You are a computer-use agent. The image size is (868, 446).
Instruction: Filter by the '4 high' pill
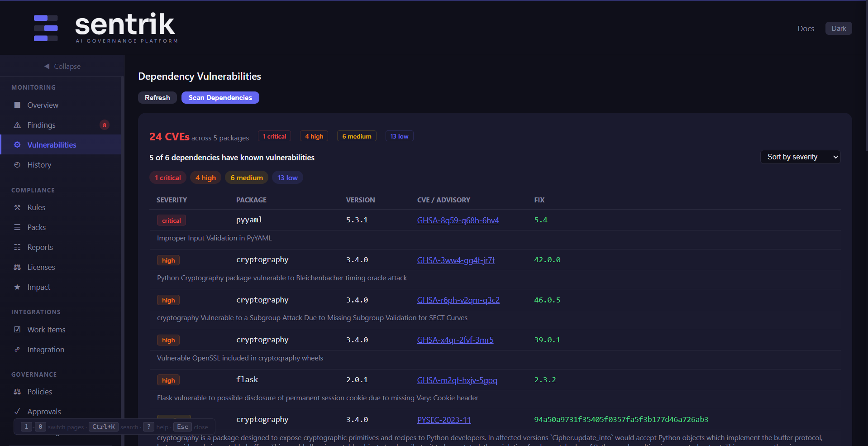(205, 177)
